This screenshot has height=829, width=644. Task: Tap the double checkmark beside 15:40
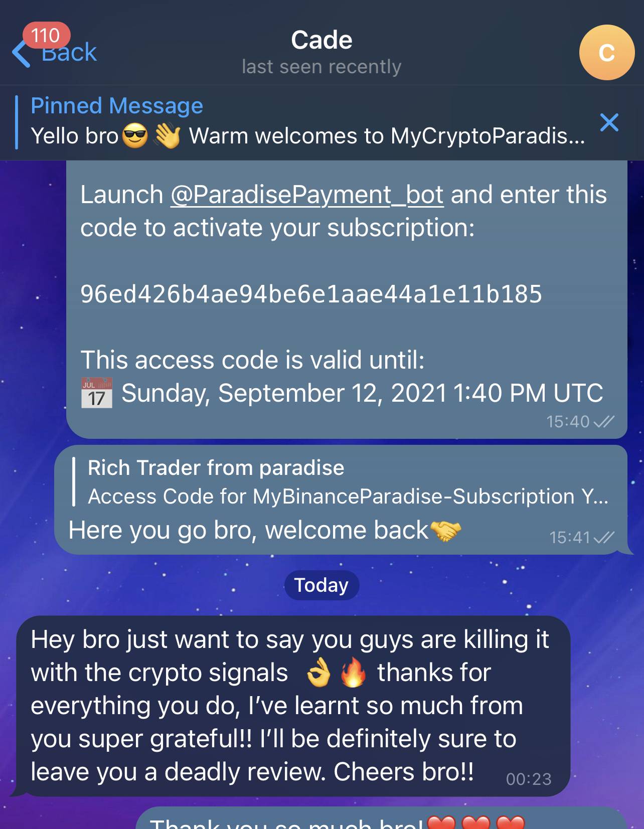(x=603, y=422)
